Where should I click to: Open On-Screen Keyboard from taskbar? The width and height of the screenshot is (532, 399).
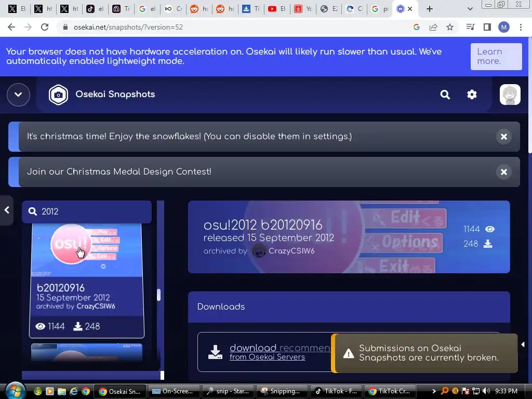coord(174,391)
